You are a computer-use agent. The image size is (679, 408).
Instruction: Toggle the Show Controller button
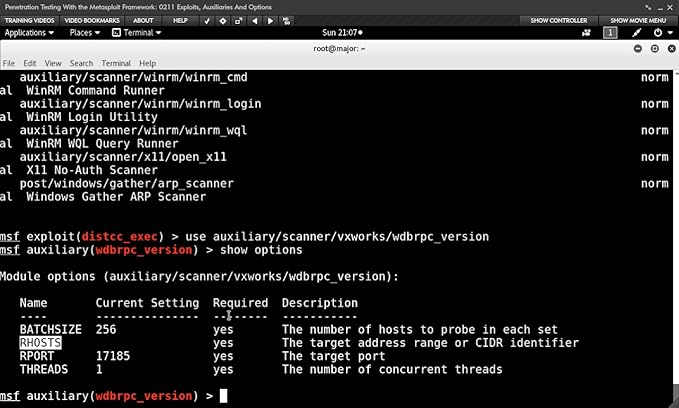[x=560, y=20]
